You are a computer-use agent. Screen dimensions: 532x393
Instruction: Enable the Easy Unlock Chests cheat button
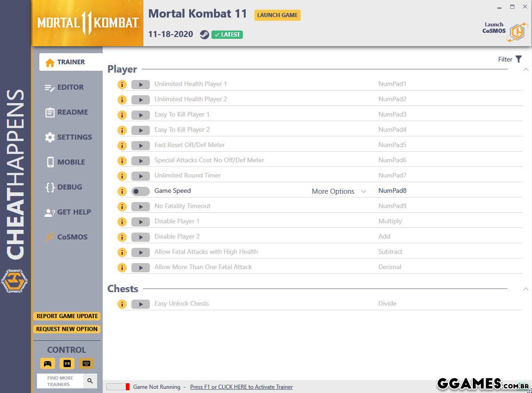click(x=140, y=304)
